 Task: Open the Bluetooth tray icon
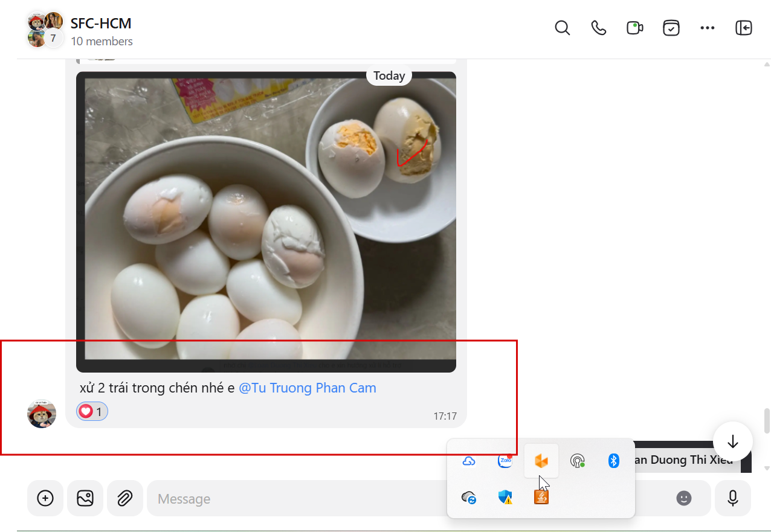[614, 461]
